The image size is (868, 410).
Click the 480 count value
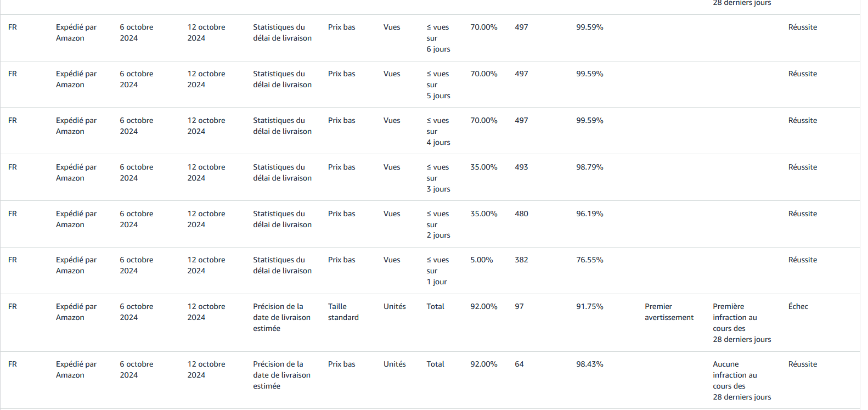[521, 214]
